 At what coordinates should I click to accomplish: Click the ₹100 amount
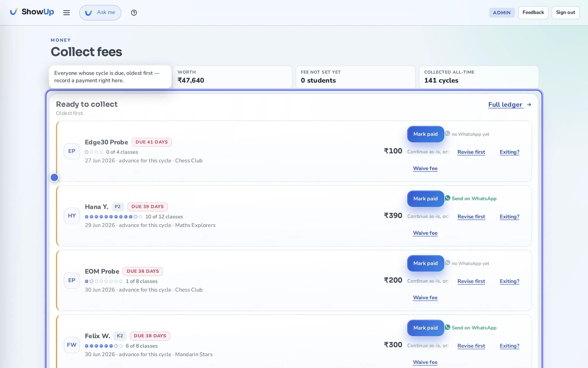coord(393,151)
